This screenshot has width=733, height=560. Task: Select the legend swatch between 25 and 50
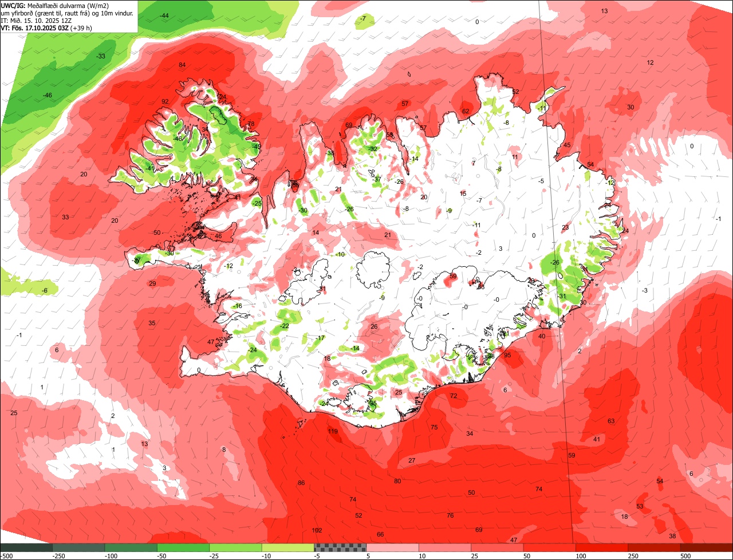click(x=497, y=547)
